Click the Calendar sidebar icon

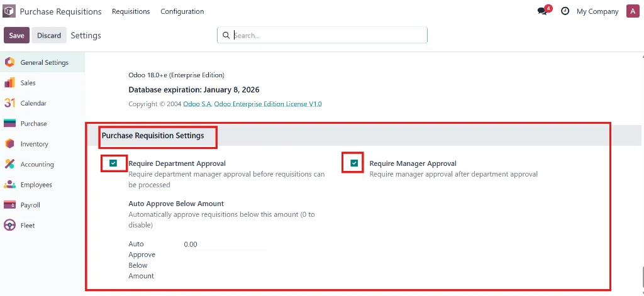[x=9, y=103]
